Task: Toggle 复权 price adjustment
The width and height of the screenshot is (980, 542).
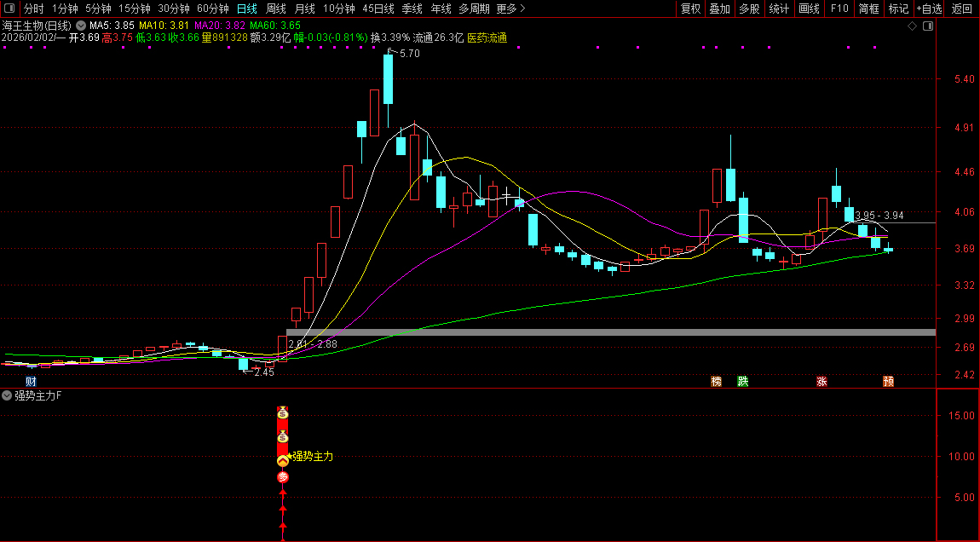Action: point(690,9)
